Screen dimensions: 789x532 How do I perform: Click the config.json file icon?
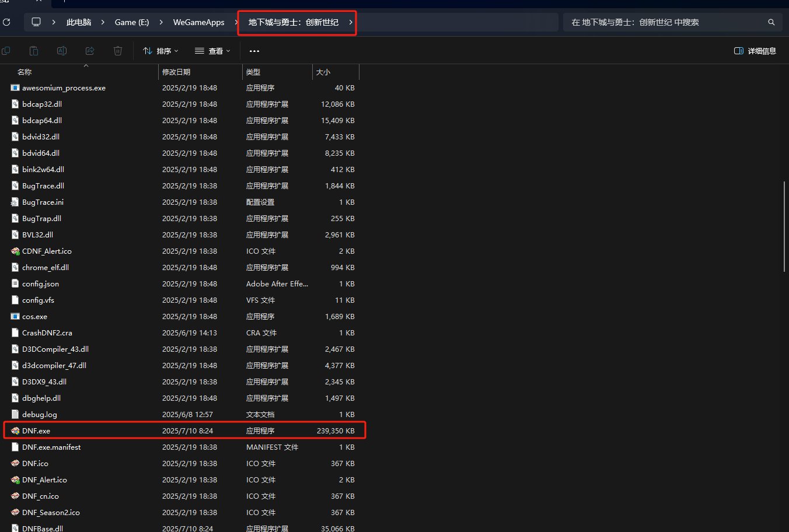click(15, 283)
